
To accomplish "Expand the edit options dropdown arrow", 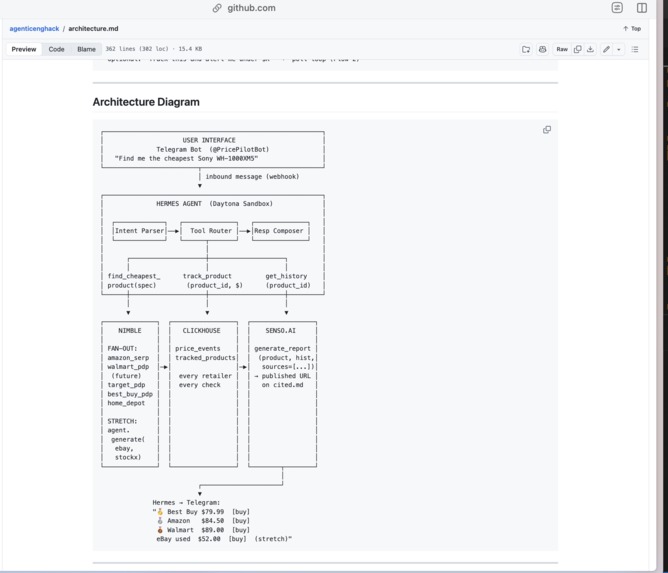I will 619,49.
